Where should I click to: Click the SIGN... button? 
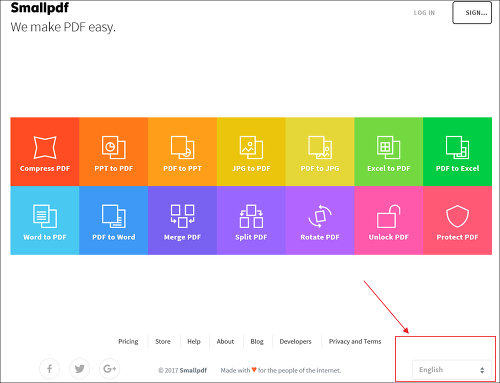[x=472, y=13]
